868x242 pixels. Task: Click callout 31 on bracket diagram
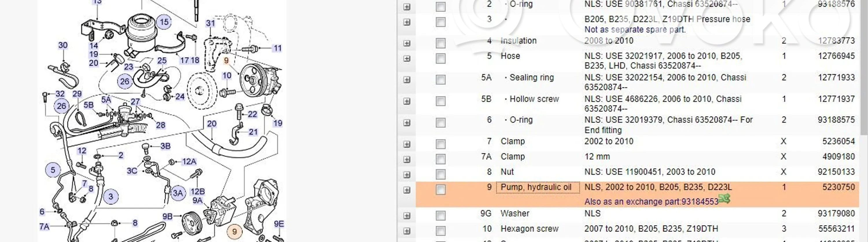coord(210,23)
